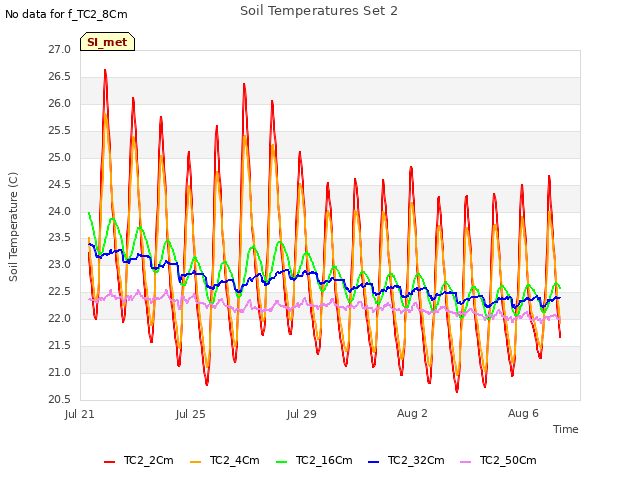Click the lowest red TC2_2Cm trough near 20.7
Viewport: 640px width, 480px height.
coord(457,391)
